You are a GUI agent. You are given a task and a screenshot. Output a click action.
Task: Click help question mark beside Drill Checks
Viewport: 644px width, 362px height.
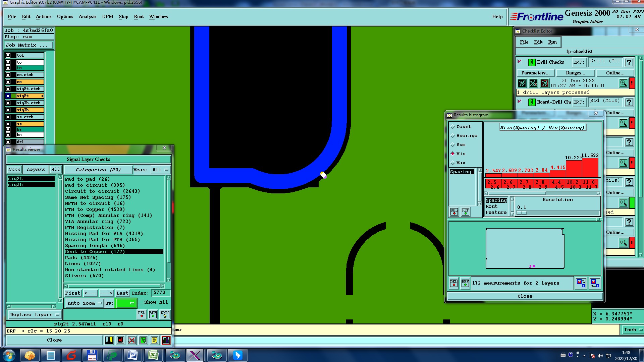(629, 62)
